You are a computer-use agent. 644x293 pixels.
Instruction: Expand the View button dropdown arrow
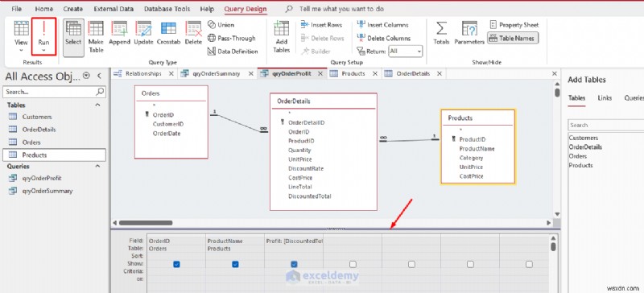pos(21,50)
